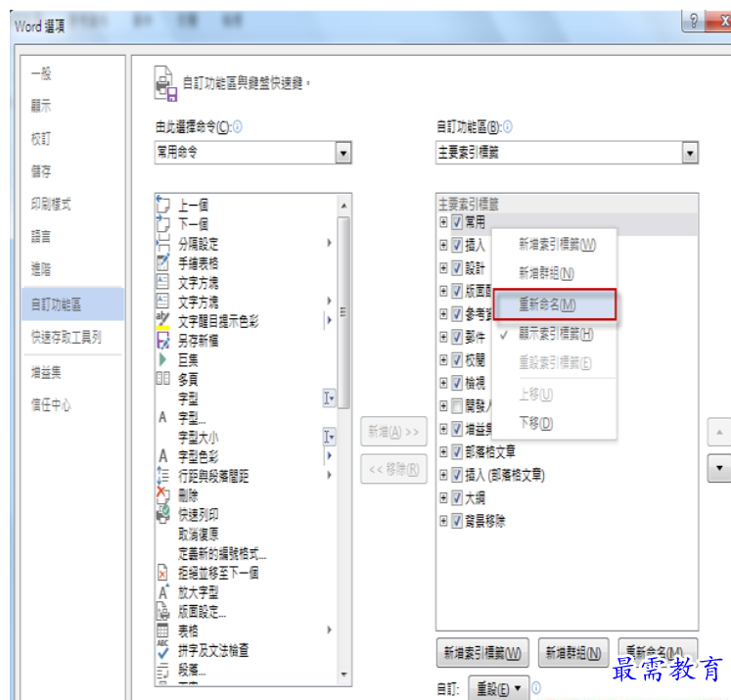Open the 常用命令 dropdown
Image resolution: width=731 pixels, height=700 pixels.
(x=343, y=153)
